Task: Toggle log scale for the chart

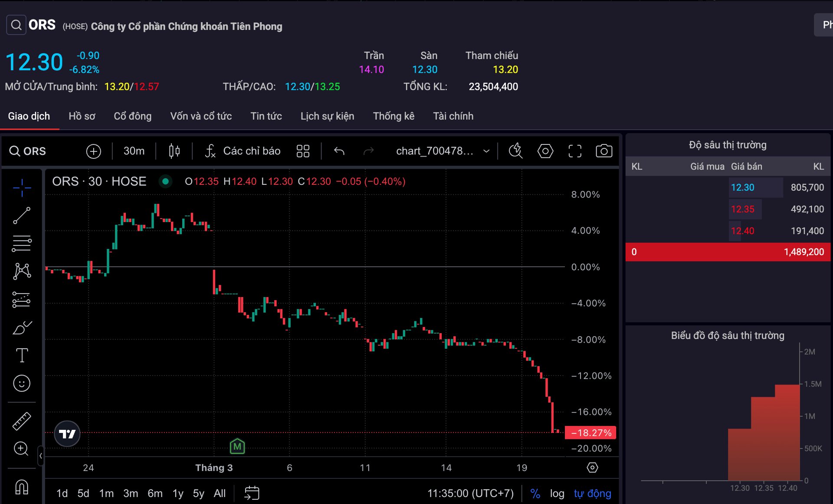Action: point(557,493)
